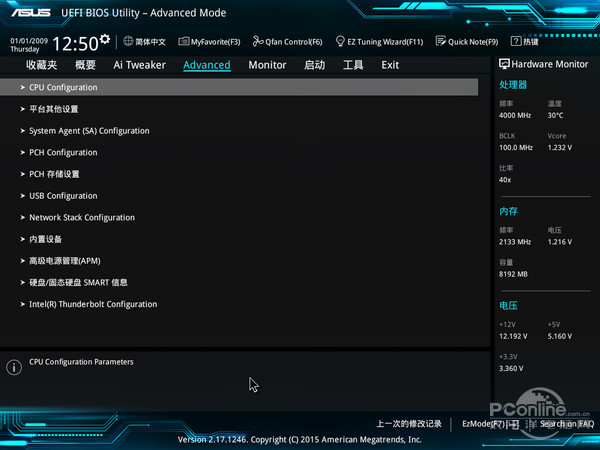600x450 pixels.
Task: Switch to the 工具 tab
Action: (x=353, y=65)
